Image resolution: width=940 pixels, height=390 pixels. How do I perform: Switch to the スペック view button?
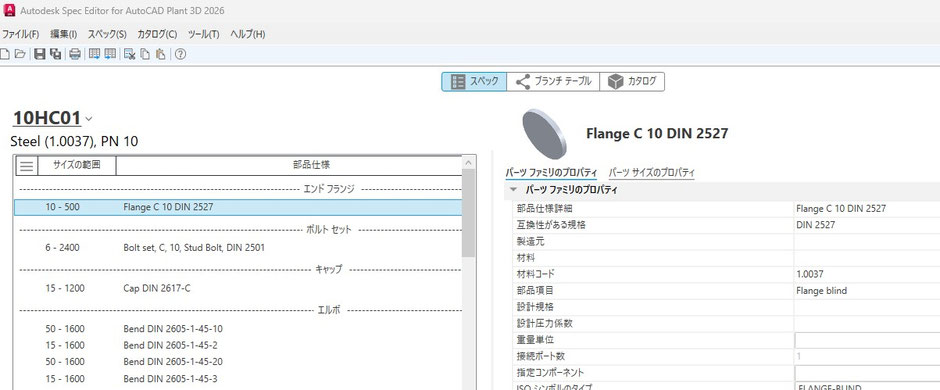[x=474, y=81]
